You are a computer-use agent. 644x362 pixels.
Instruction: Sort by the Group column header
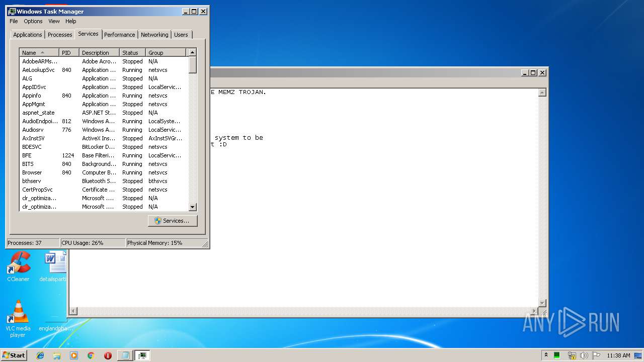point(166,53)
